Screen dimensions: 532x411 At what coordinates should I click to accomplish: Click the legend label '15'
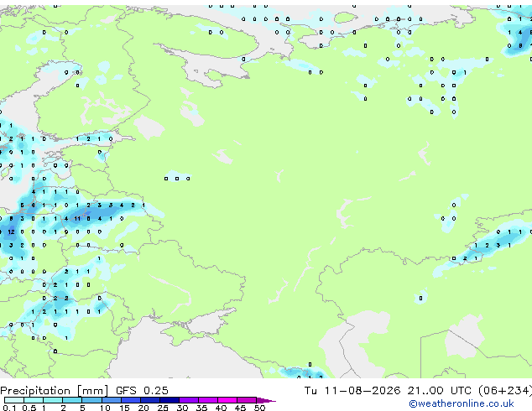(124, 408)
